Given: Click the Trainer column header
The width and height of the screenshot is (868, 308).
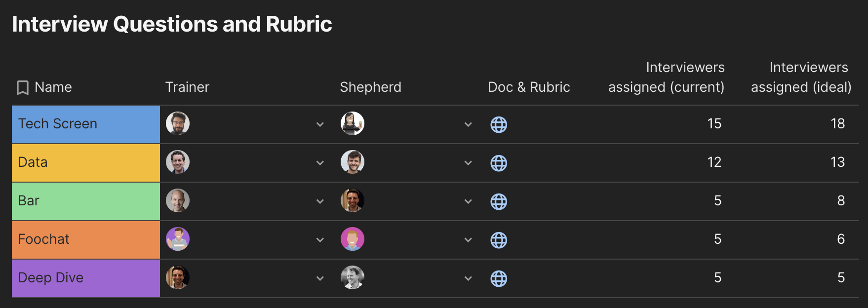Looking at the screenshot, I should (187, 87).
